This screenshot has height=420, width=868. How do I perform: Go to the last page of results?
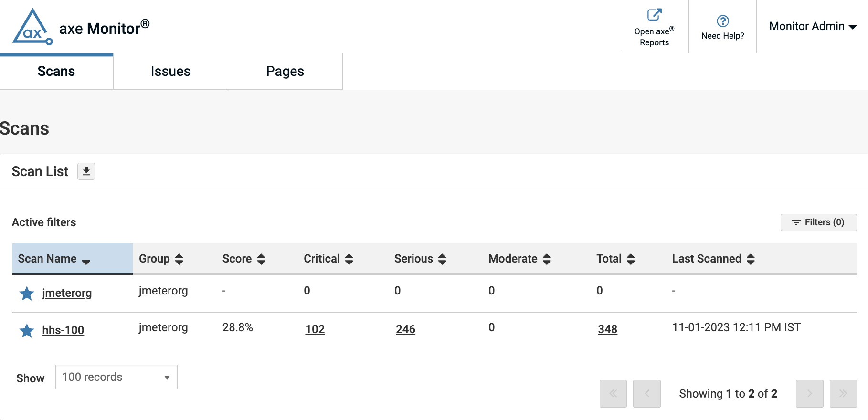click(843, 394)
